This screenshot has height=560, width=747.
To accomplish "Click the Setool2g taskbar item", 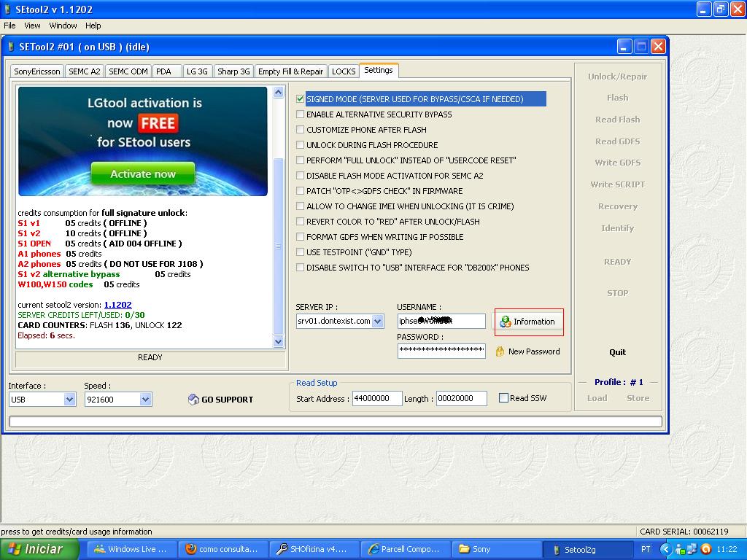I will [587, 550].
